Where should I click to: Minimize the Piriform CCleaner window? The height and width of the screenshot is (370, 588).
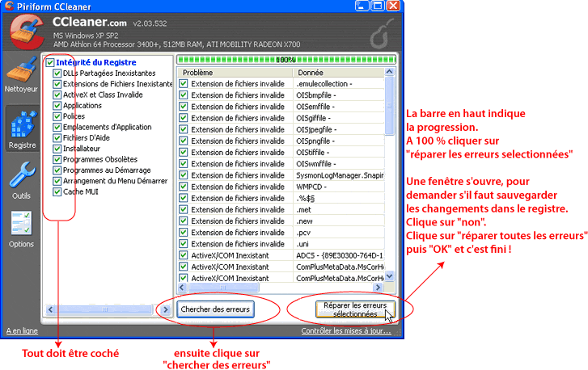tap(362, 6)
